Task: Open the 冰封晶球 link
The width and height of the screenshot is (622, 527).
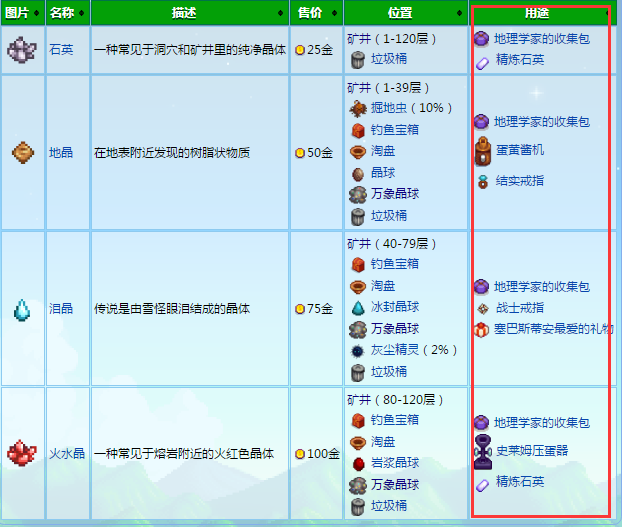Action: click(395, 307)
